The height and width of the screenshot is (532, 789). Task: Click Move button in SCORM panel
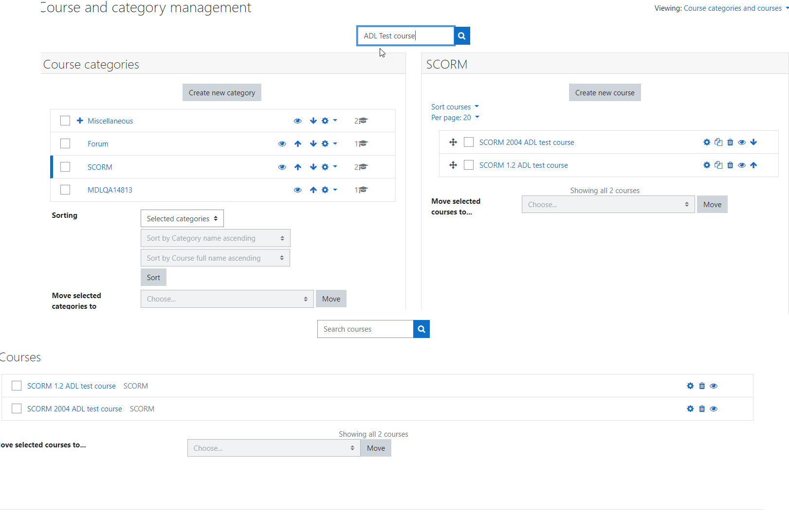712,204
